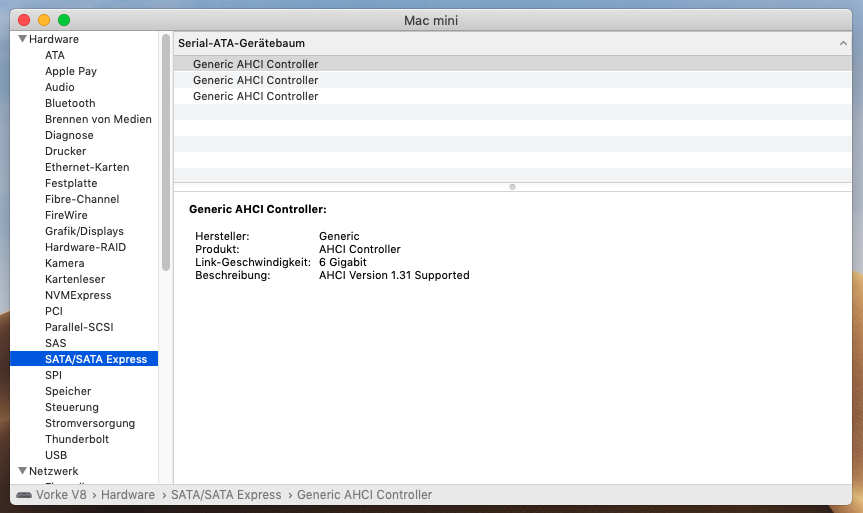Click the Beschreibung label

[x=232, y=275]
